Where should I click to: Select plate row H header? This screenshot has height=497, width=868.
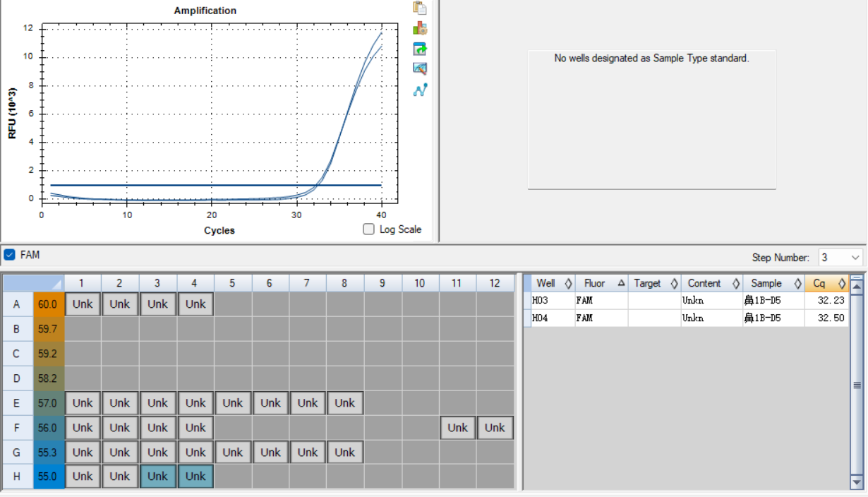pos(18,477)
